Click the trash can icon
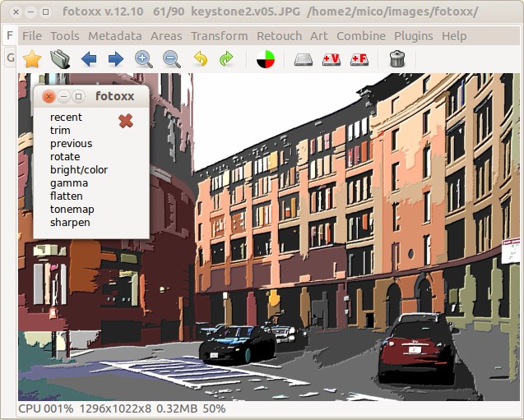Viewport: 524px width, 420px height. point(397,58)
